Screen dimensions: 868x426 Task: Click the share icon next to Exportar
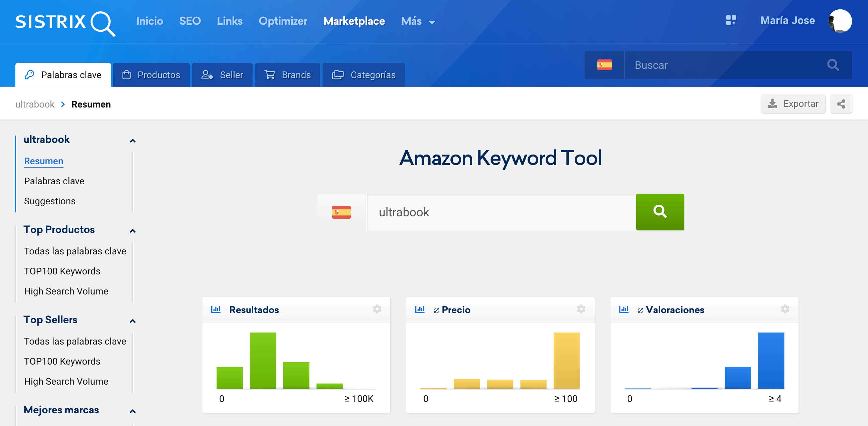(x=841, y=104)
